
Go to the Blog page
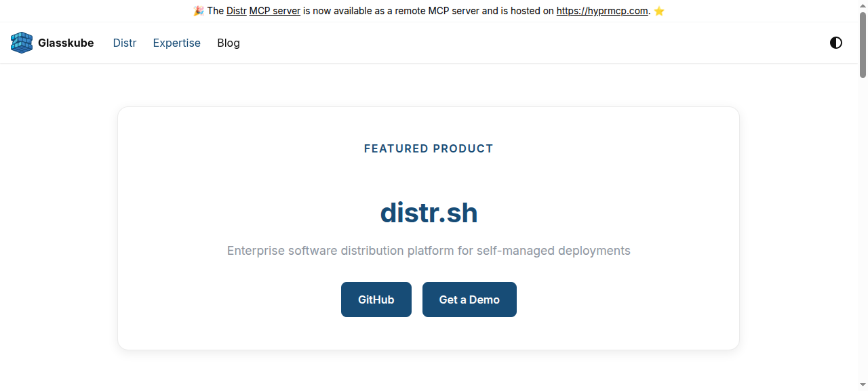click(229, 43)
